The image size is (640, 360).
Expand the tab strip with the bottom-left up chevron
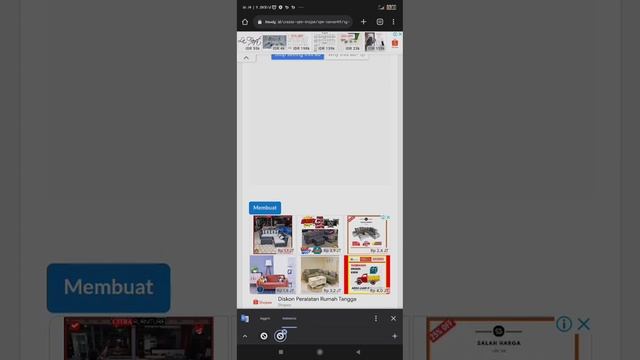[245, 336]
